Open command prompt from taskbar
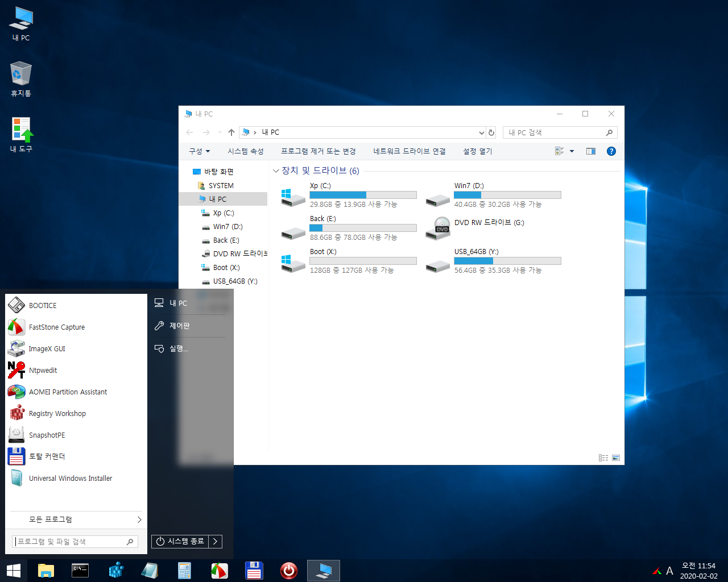728x582 pixels. pyautogui.click(x=80, y=571)
